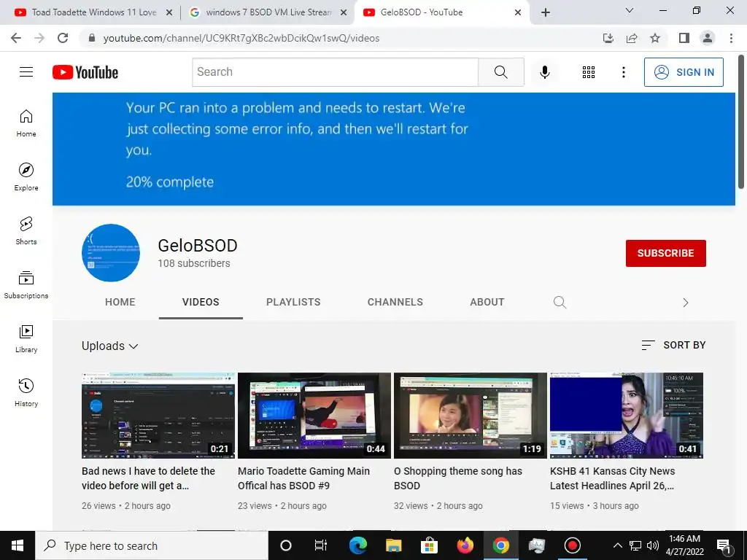This screenshot has height=560, width=747.
Task: Open Library in sidebar
Action: 26,338
